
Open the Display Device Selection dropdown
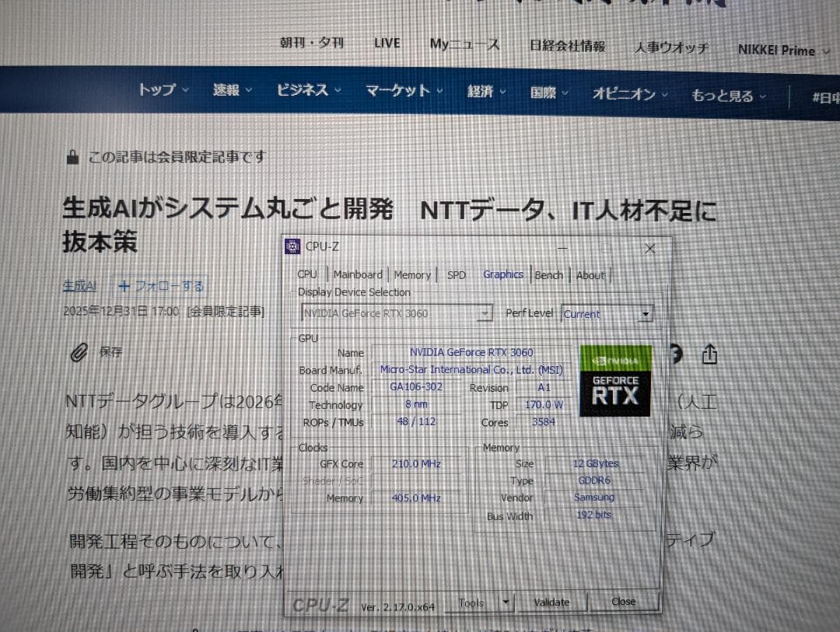(485, 313)
